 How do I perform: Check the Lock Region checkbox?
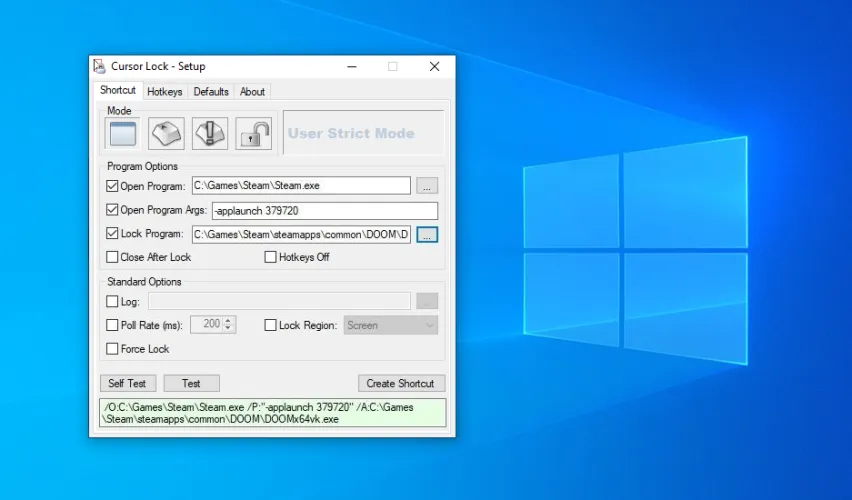pos(270,325)
